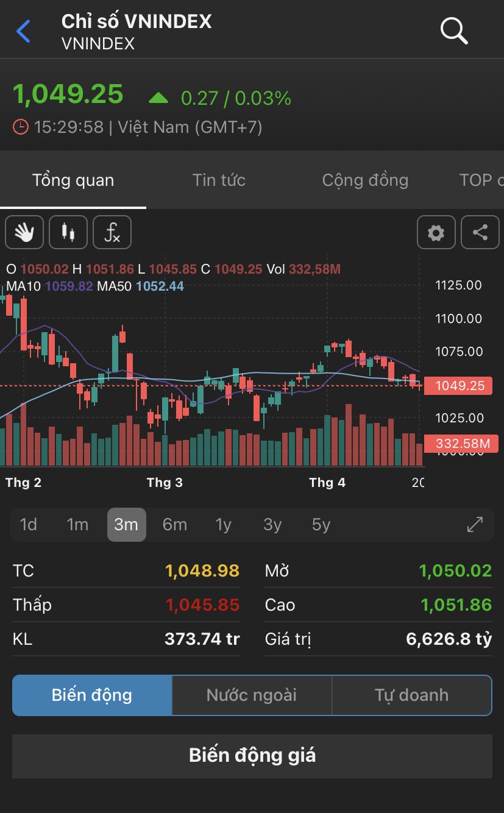Open the Cộng đồng tab

[365, 180]
